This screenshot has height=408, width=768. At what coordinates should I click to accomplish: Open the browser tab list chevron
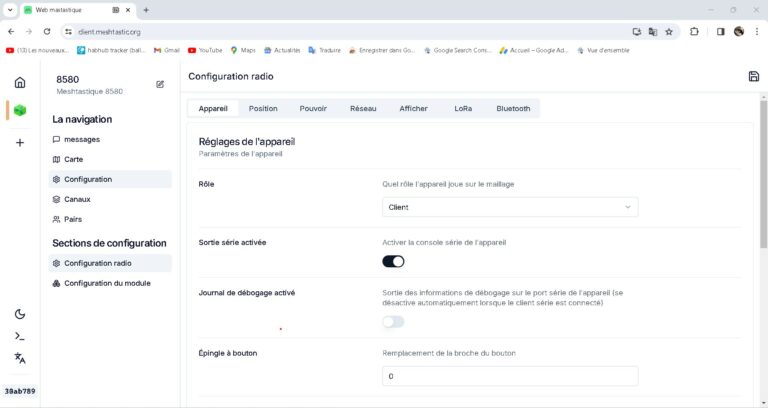point(10,10)
